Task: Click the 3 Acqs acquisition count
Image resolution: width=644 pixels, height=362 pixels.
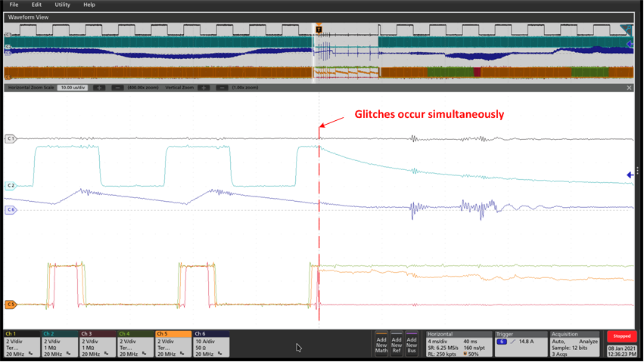Action: [x=559, y=354]
